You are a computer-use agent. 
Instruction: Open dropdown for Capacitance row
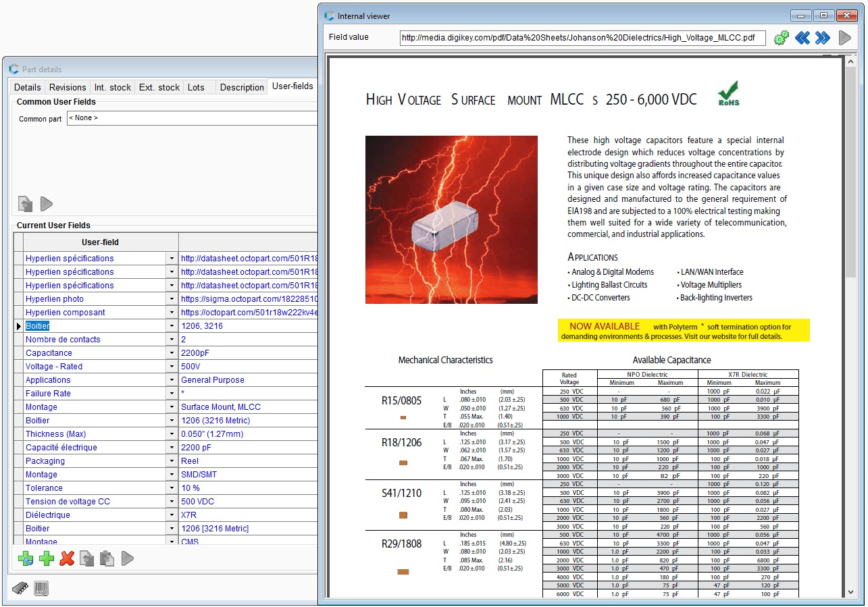(x=172, y=353)
